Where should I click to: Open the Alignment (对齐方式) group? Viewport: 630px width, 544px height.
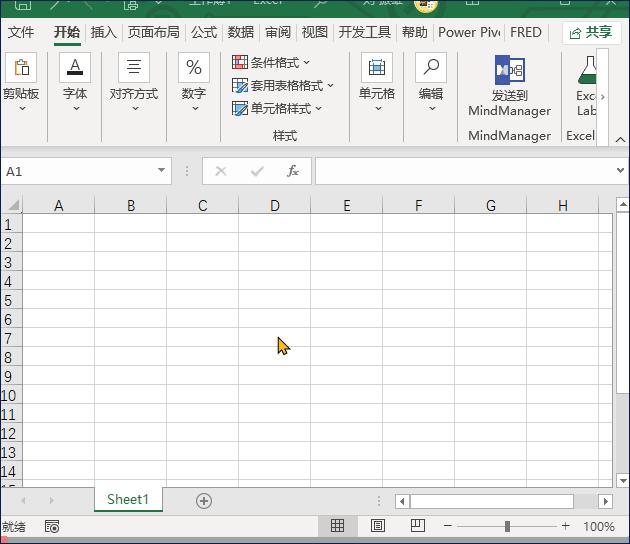(134, 82)
